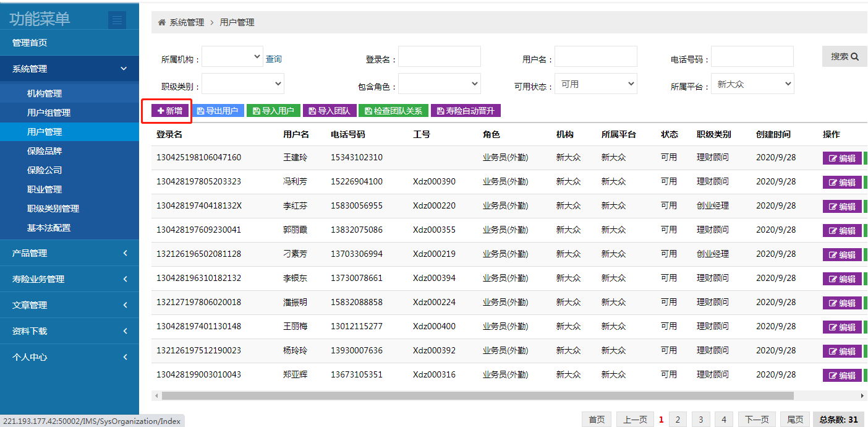Image resolution: width=868 pixels, height=427 pixels.
Task: Edit user 王建玲 via 编辑 button
Action: pyautogui.click(x=842, y=158)
